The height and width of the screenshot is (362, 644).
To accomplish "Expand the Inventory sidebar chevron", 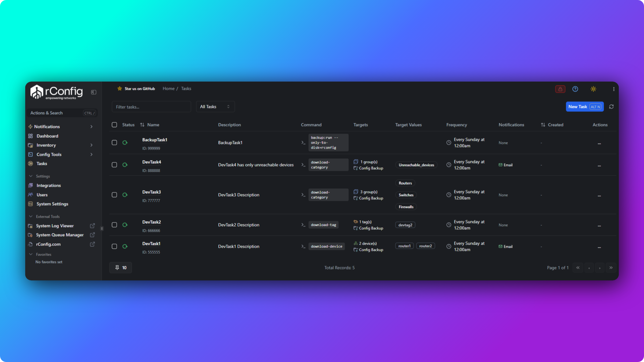I will 92,145.
